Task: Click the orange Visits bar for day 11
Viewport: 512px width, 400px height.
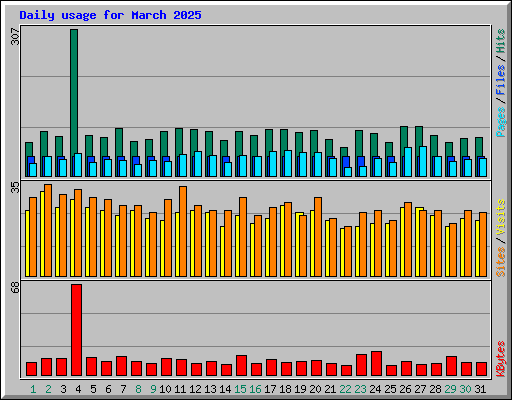Action: coord(183,231)
